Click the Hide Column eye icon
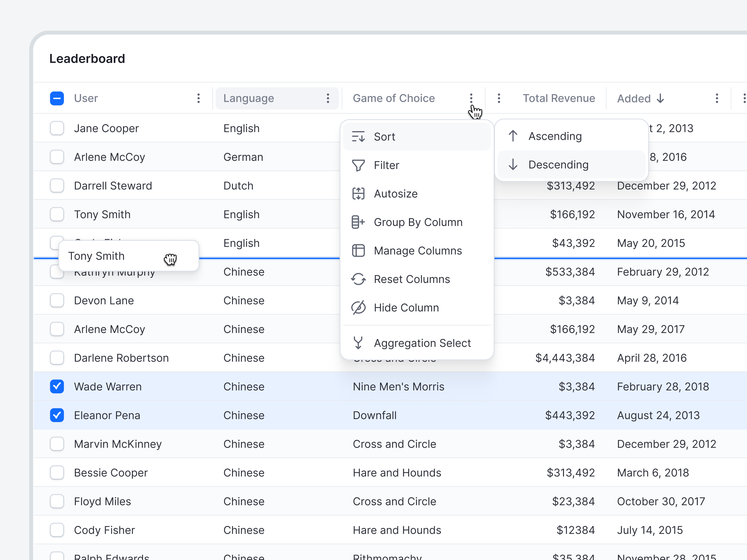The height and width of the screenshot is (560, 747). click(359, 308)
